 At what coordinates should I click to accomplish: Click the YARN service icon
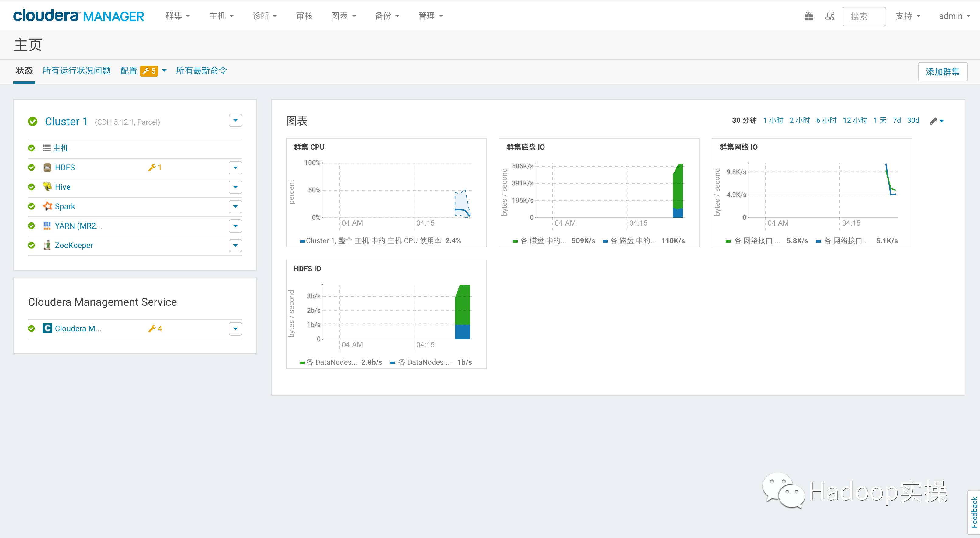(47, 226)
